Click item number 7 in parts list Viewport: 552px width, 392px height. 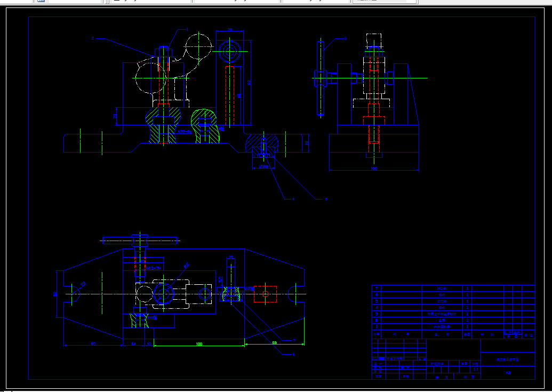[x=377, y=288]
